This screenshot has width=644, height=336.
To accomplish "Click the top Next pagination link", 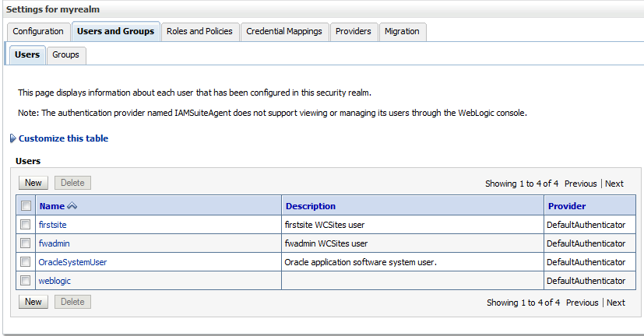I will tap(614, 184).
